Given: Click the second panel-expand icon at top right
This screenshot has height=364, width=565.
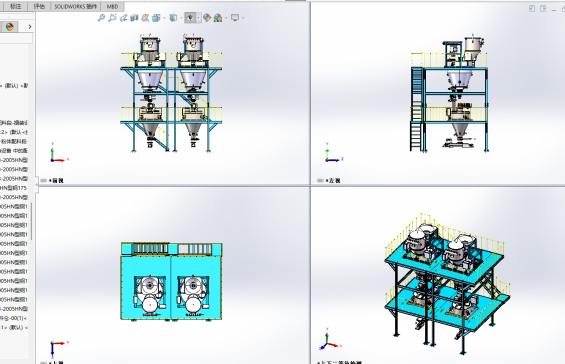Looking at the screenshot, I should [543, 8].
